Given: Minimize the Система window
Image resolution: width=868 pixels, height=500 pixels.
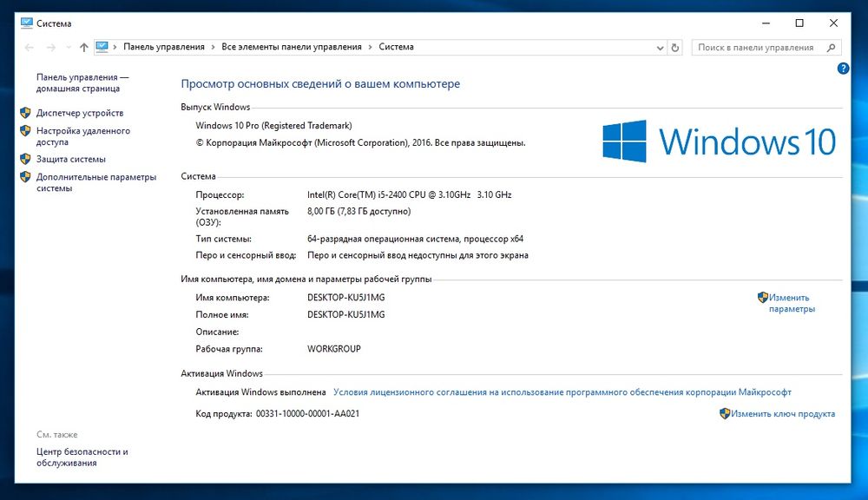Looking at the screenshot, I should pos(766,23).
